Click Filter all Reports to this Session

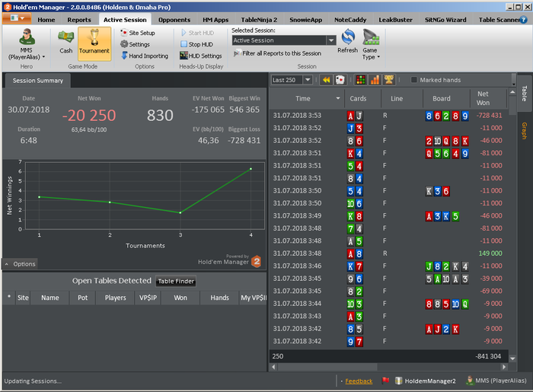coord(277,53)
